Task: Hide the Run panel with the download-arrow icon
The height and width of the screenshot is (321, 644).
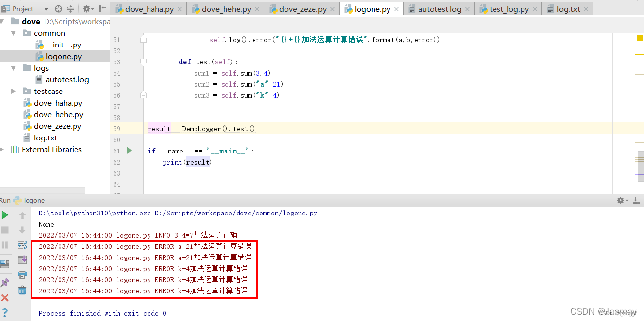Action: [x=636, y=200]
